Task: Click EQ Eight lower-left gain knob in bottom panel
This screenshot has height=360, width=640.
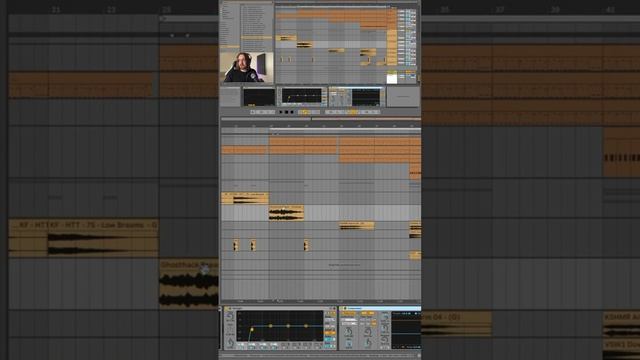Action: coord(231,342)
